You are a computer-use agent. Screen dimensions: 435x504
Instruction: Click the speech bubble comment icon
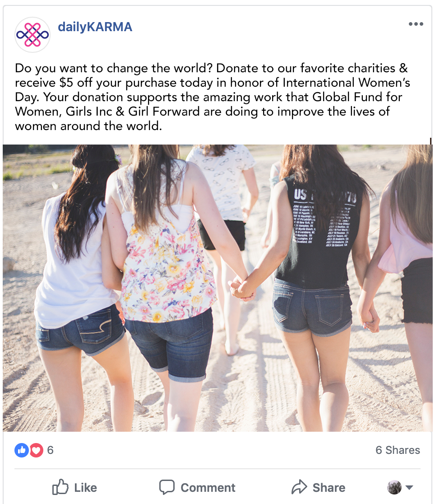click(x=167, y=487)
